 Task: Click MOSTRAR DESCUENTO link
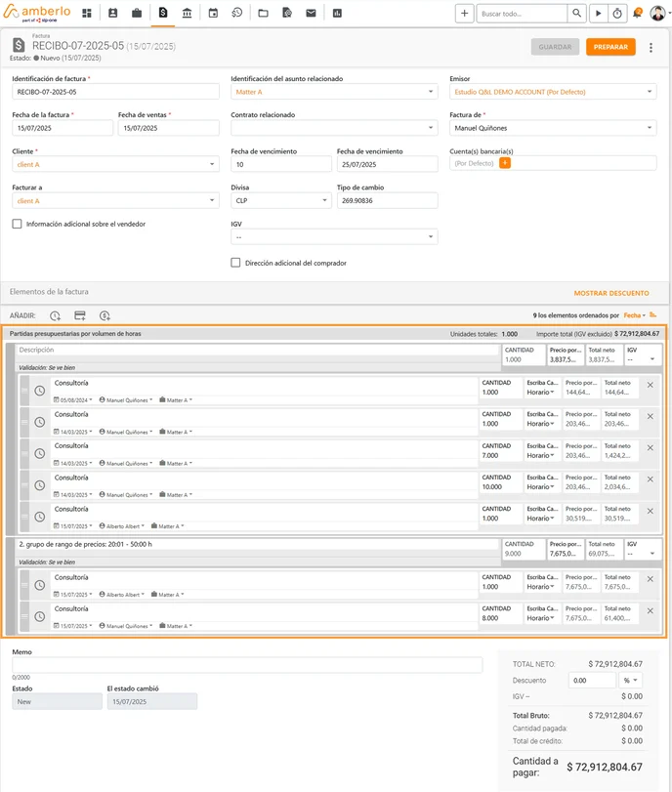coord(611,293)
